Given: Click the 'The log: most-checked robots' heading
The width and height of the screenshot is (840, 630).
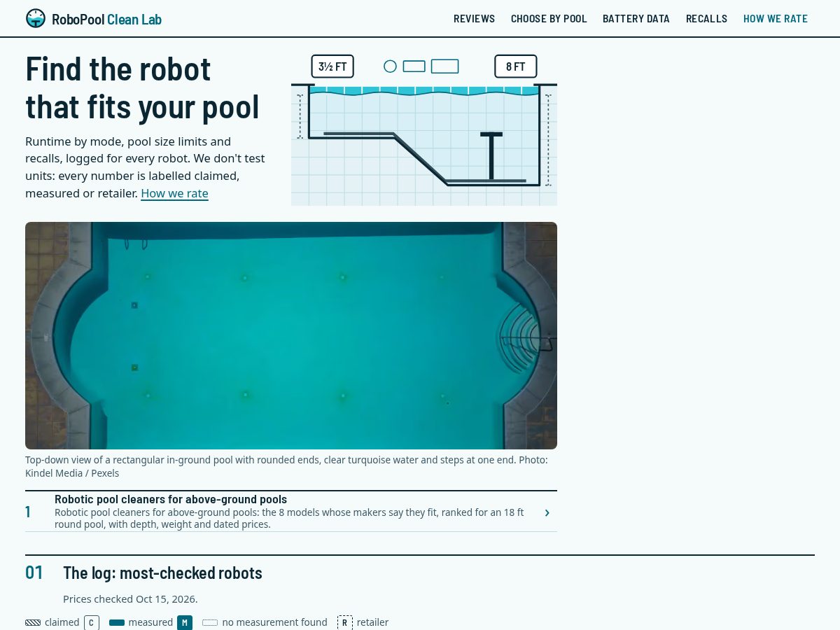Looking at the screenshot, I should click(x=162, y=573).
